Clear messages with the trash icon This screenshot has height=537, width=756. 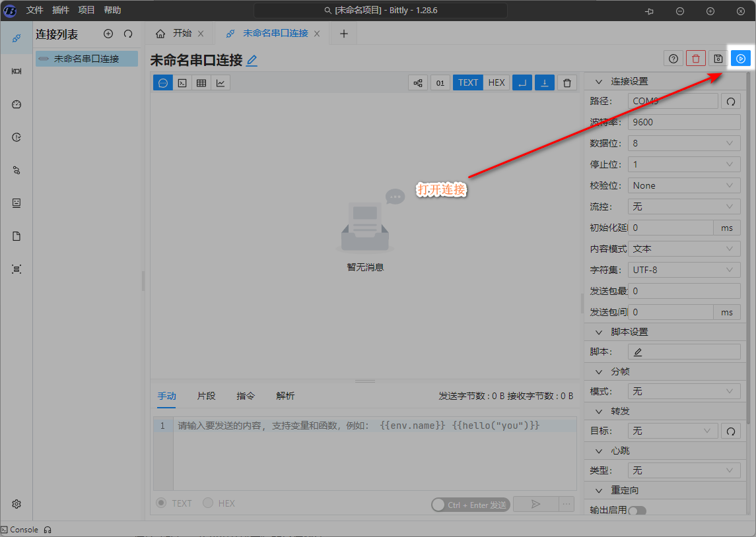click(x=567, y=82)
